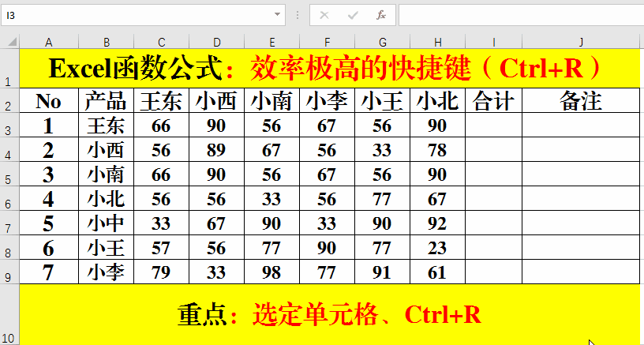
Task: Click the Select All corner triangle
Action: (x=13, y=42)
